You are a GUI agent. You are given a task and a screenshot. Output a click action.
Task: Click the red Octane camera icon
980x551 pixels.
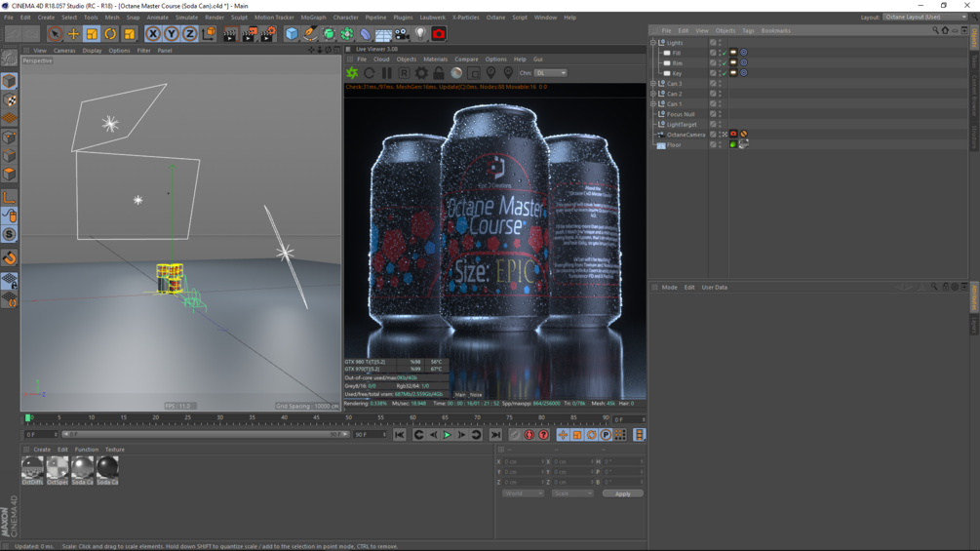(x=439, y=34)
